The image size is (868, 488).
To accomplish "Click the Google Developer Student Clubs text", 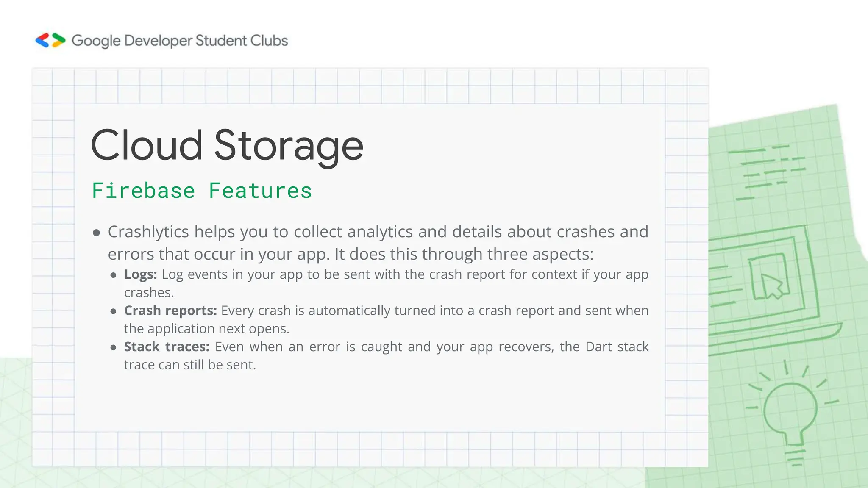I will pyautogui.click(x=180, y=41).
